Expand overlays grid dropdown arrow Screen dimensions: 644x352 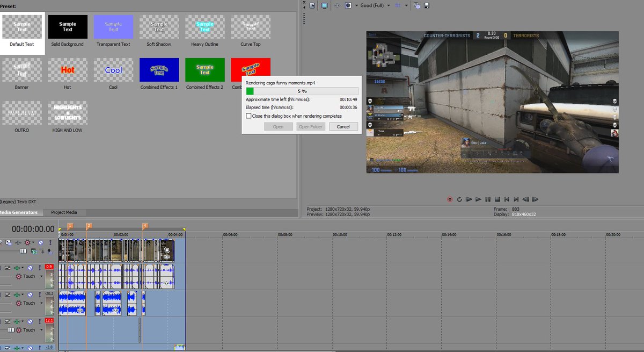pos(406,5)
